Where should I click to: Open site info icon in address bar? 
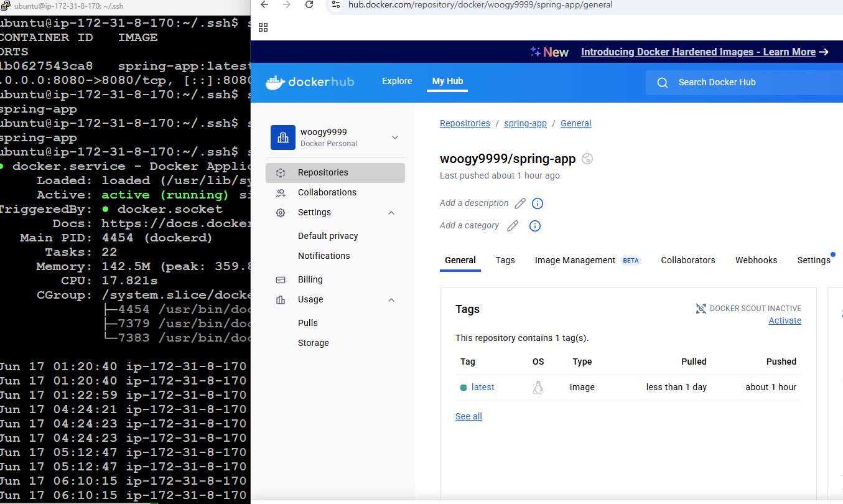[x=335, y=4]
